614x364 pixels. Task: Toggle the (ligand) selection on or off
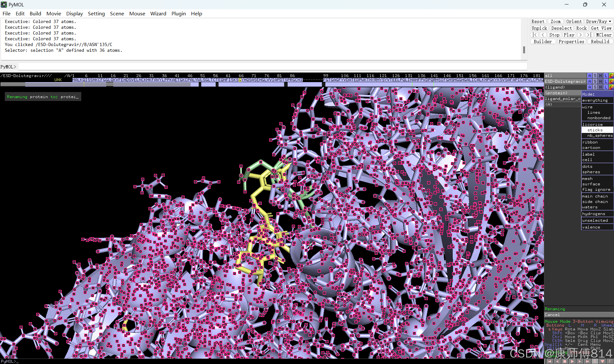tap(565, 87)
